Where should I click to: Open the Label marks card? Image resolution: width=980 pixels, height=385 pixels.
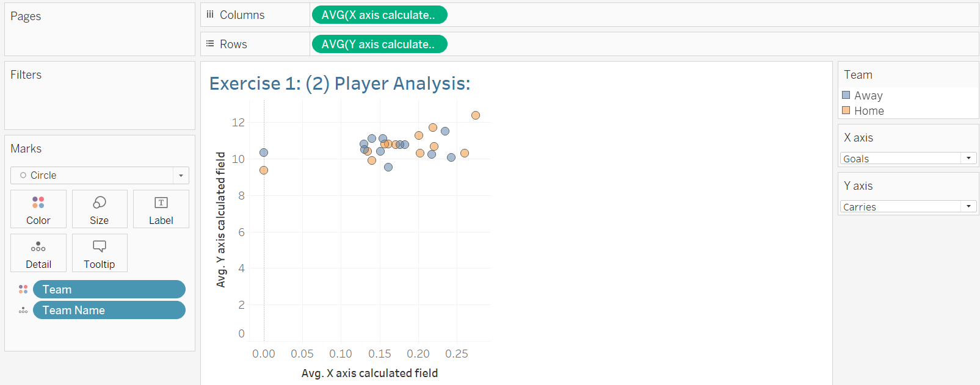coord(161,209)
